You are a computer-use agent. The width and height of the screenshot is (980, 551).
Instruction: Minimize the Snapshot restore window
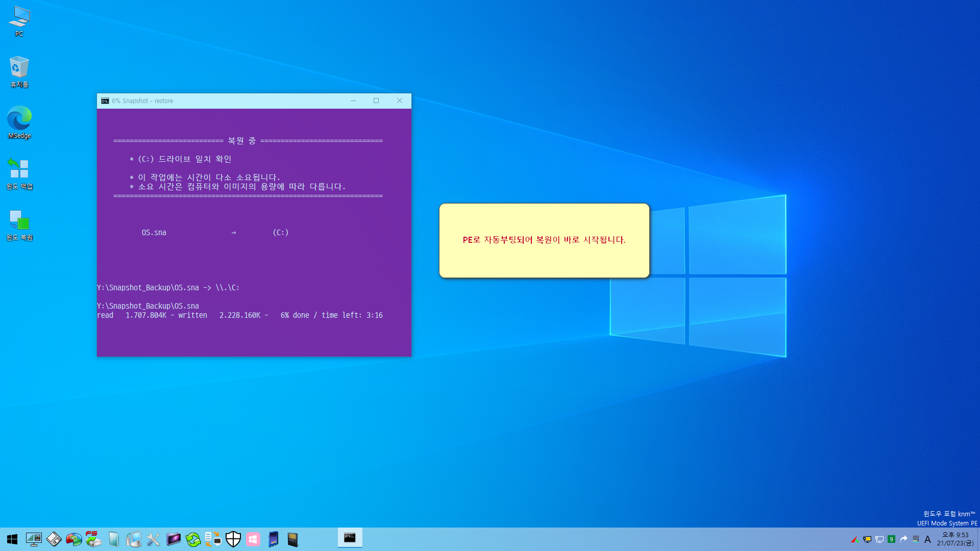tap(353, 101)
